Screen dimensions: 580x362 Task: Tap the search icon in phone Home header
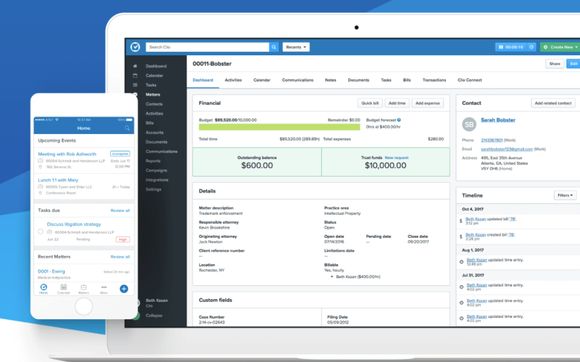point(127,128)
